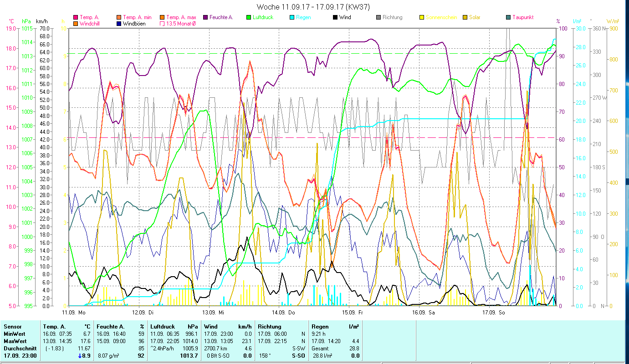Click the pink Temp. A. legend swatch
629x364 pixels.
[x=76, y=17]
